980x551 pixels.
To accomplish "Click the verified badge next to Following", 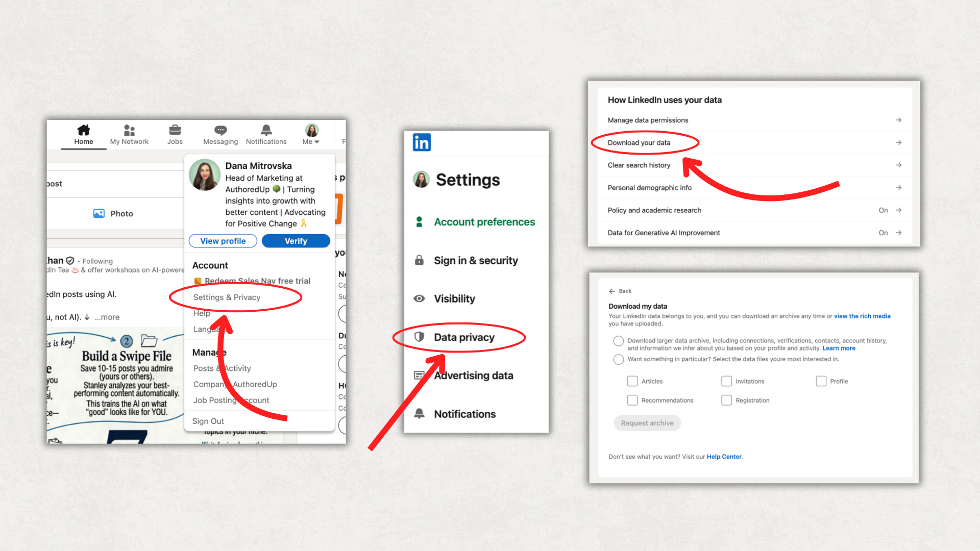I will pyautogui.click(x=70, y=261).
